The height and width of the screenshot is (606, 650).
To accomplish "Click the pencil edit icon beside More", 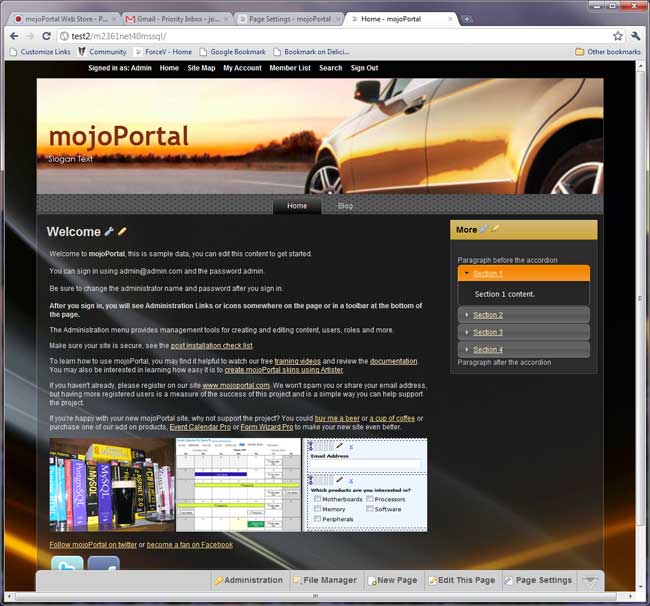I will (x=495, y=229).
